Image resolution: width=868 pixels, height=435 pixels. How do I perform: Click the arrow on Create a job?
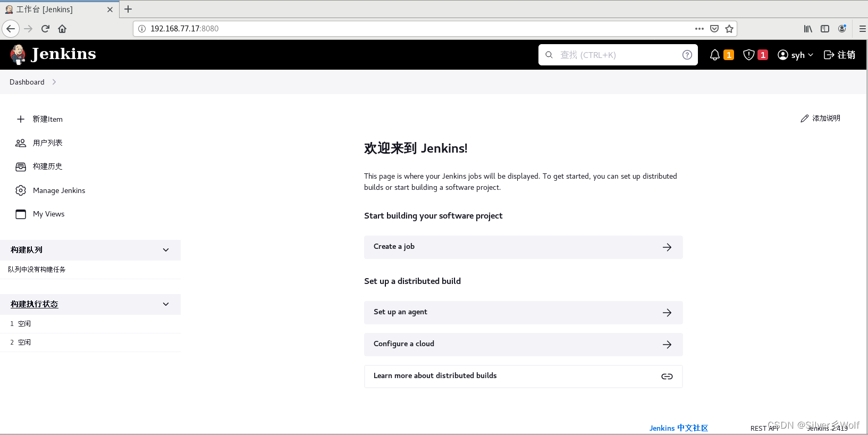tap(667, 247)
